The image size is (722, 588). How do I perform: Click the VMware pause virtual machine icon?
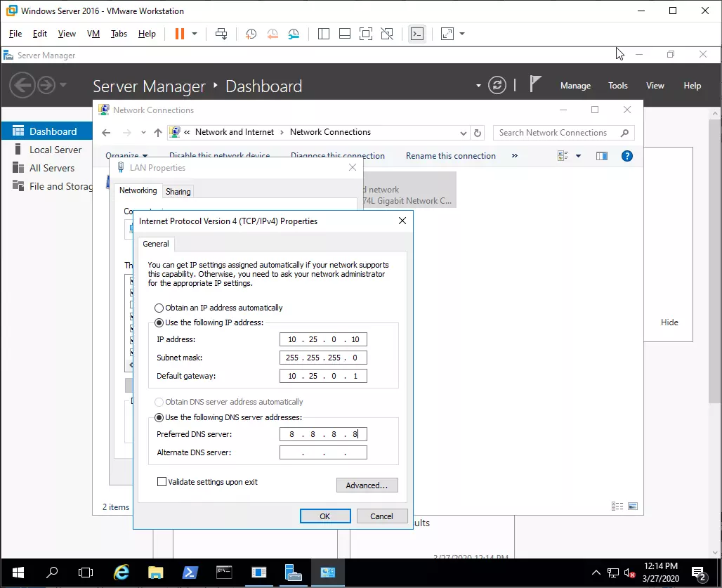click(179, 34)
